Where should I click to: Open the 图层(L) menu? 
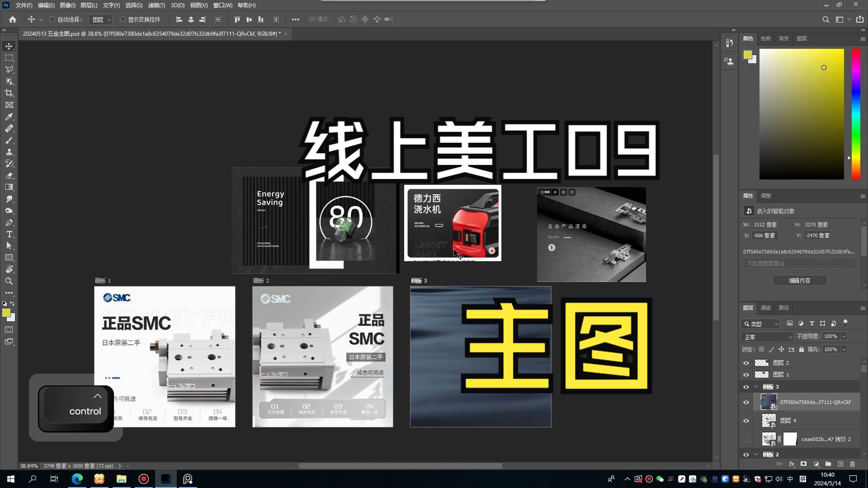[89, 5]
